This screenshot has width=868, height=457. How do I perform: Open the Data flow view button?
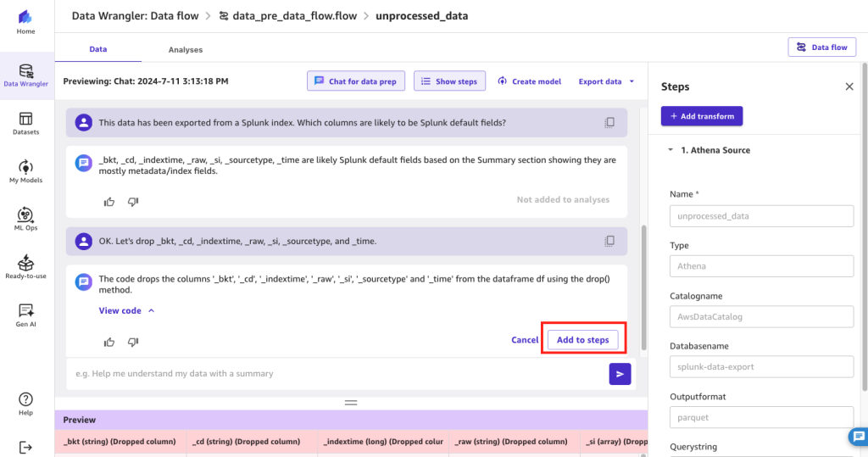(x=822, y=47)
